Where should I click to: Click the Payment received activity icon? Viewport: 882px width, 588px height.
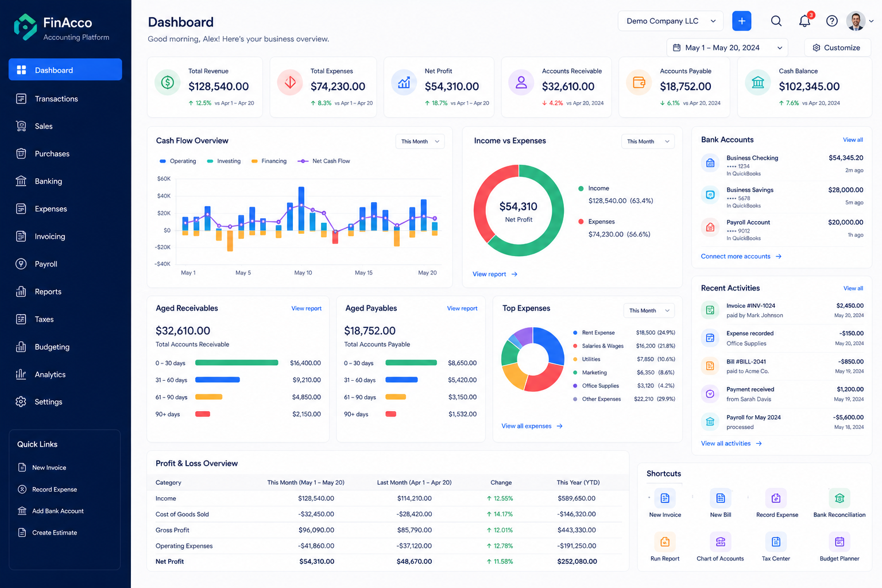710,394
